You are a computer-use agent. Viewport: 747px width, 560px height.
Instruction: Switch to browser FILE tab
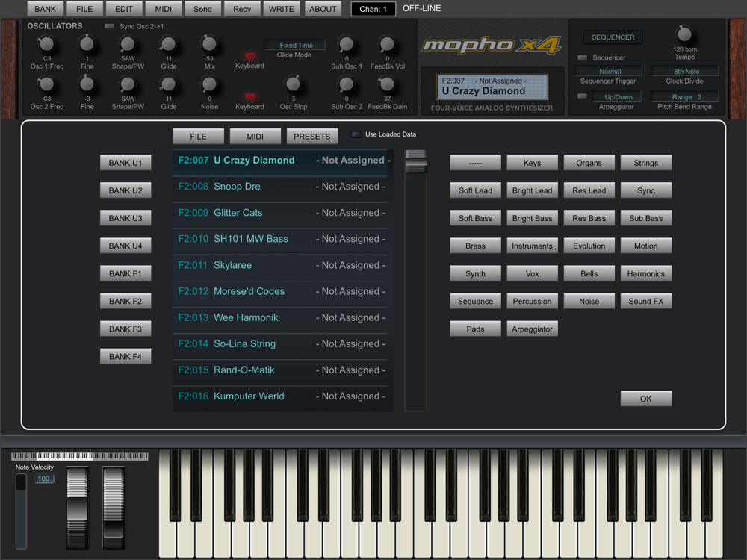coord(198,137)
